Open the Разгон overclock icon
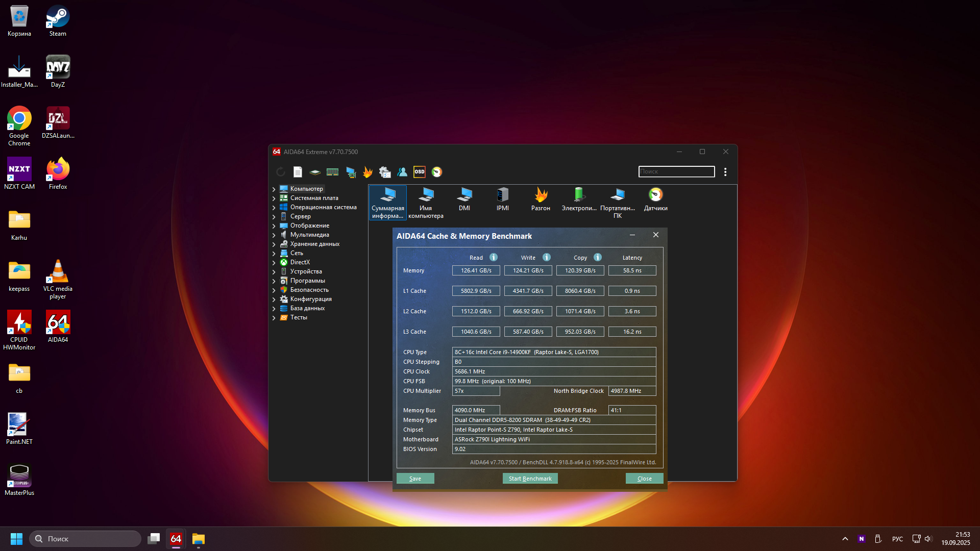This screenshot has height=551, width=980. pos(541,199)
